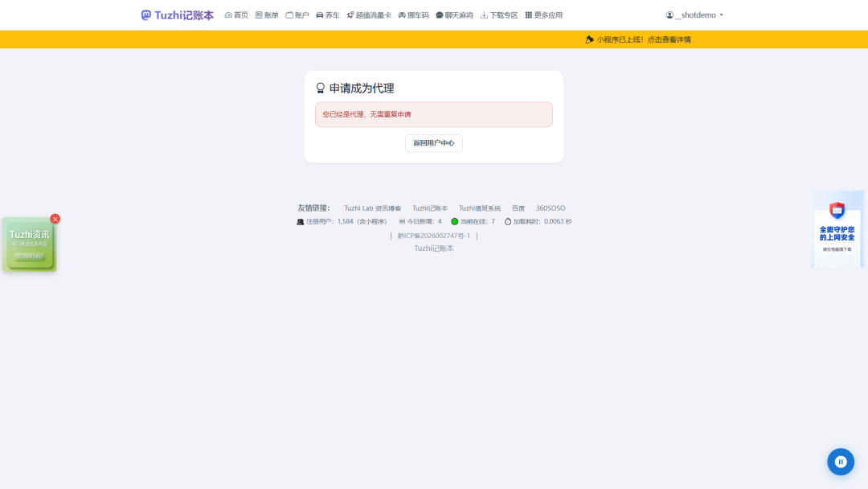Open the 首页 home menu item

coord(236,15)
